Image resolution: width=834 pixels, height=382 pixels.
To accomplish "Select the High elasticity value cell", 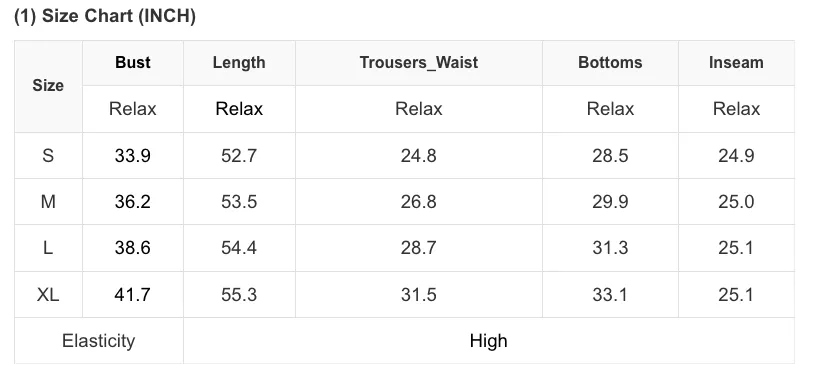I will tap(488, 341).
